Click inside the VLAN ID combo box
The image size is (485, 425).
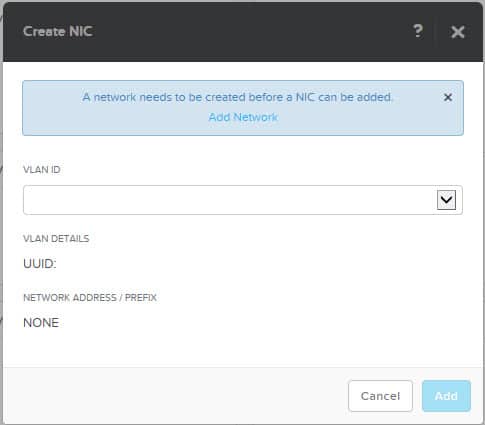[x=243, y=200]
